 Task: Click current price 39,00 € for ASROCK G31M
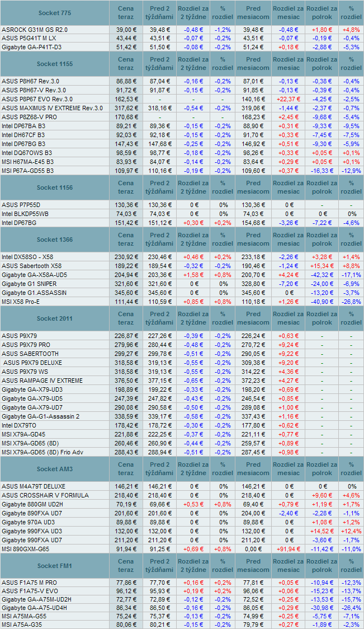(x=126, y=30)
